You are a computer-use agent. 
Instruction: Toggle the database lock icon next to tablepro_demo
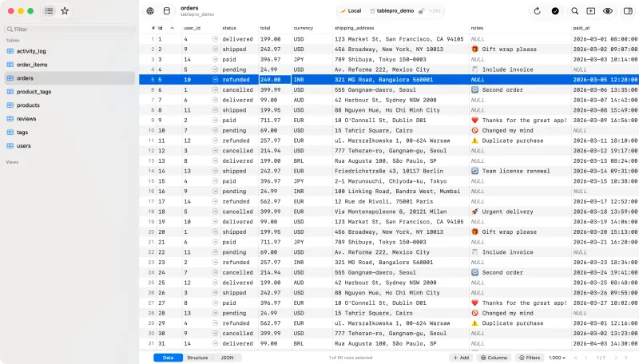point(422,11)
